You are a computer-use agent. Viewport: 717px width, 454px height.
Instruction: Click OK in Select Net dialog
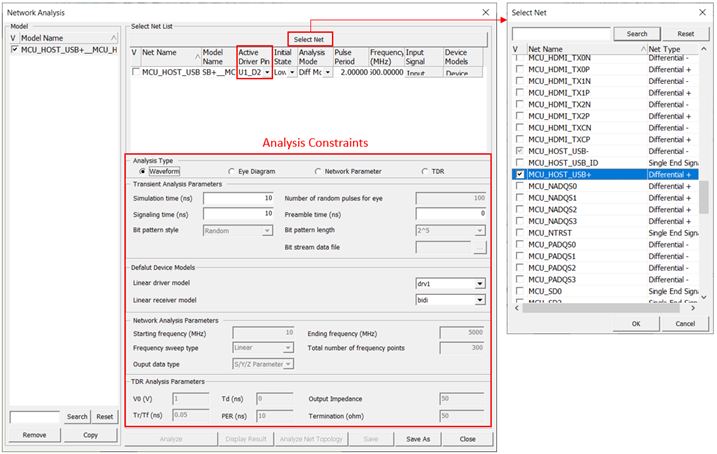(x=635, y=323)
